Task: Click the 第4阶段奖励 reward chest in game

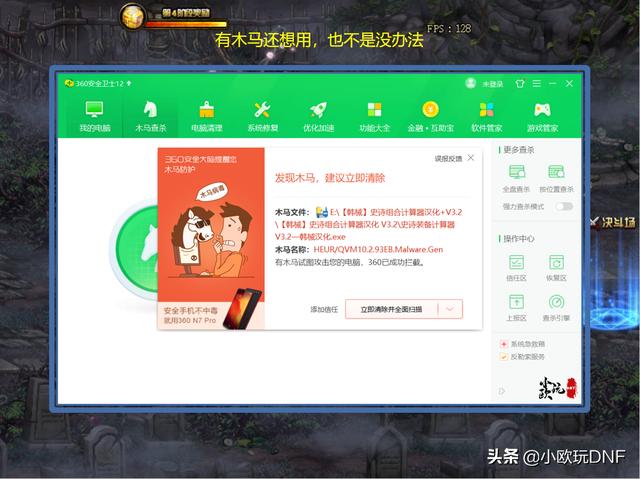Action: 132,16
